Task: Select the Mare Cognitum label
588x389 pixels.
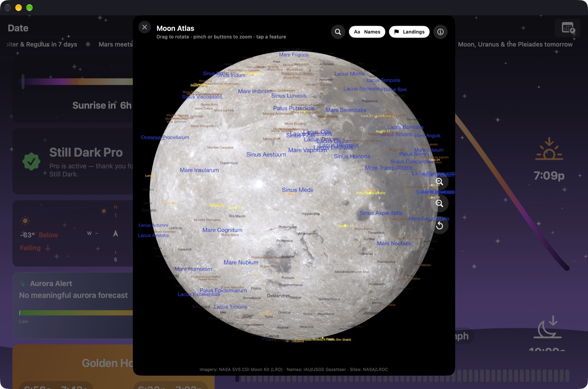Action: (222, 230)
